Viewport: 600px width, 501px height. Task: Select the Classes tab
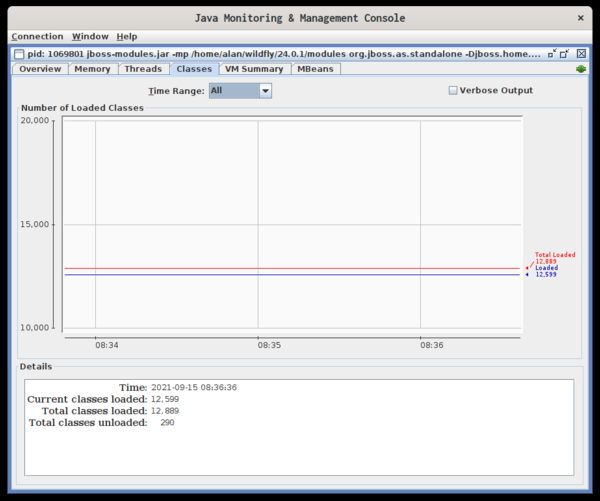pyautogui.click(x=193, y=69)
